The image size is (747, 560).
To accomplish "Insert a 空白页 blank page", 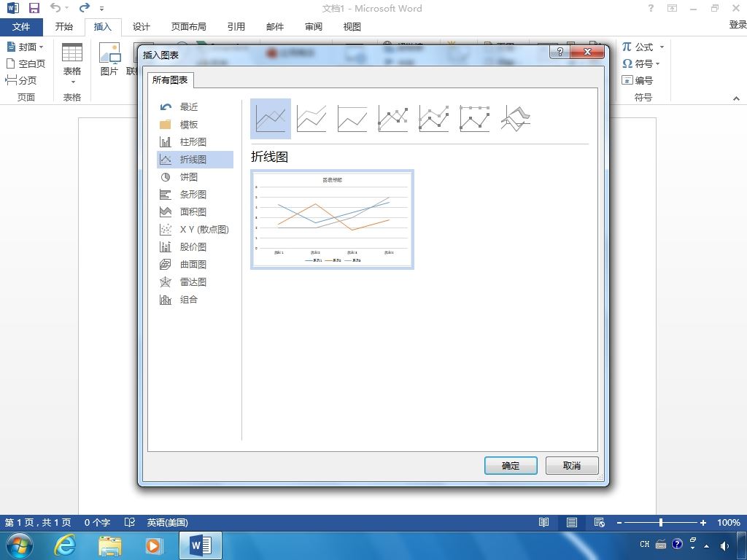I will coord(26,63).
